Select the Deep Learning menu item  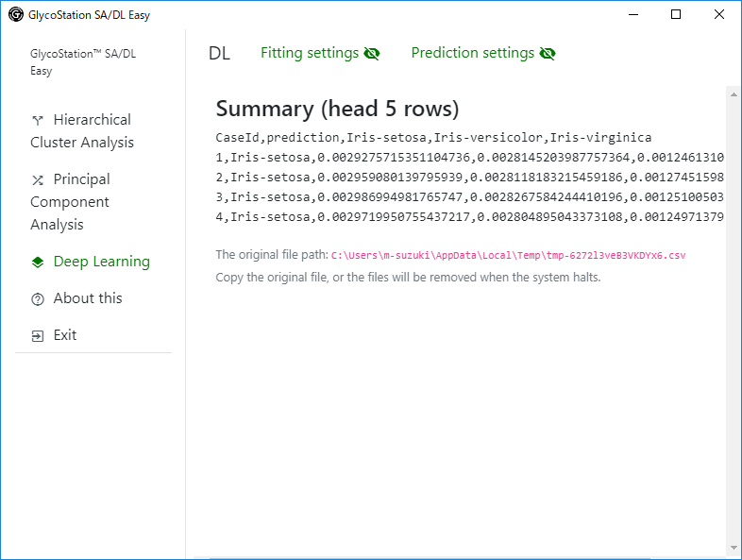[x=91, y=262]
